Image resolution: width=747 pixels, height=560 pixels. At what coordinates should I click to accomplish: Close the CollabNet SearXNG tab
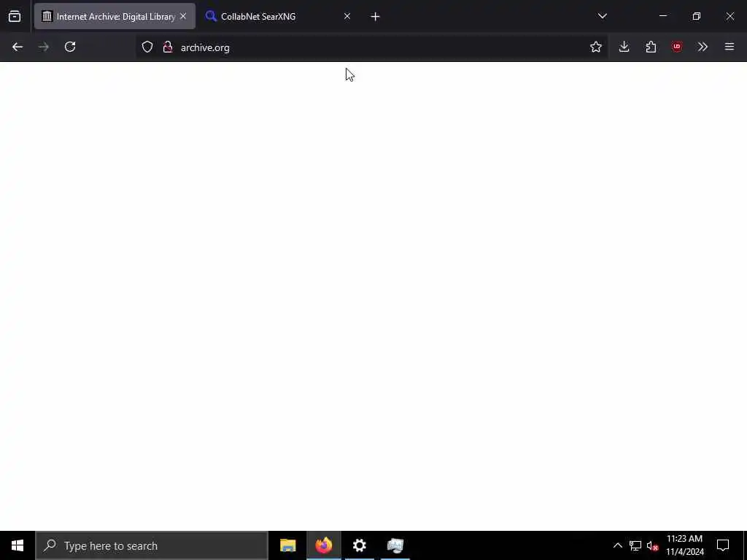(347, 16)
